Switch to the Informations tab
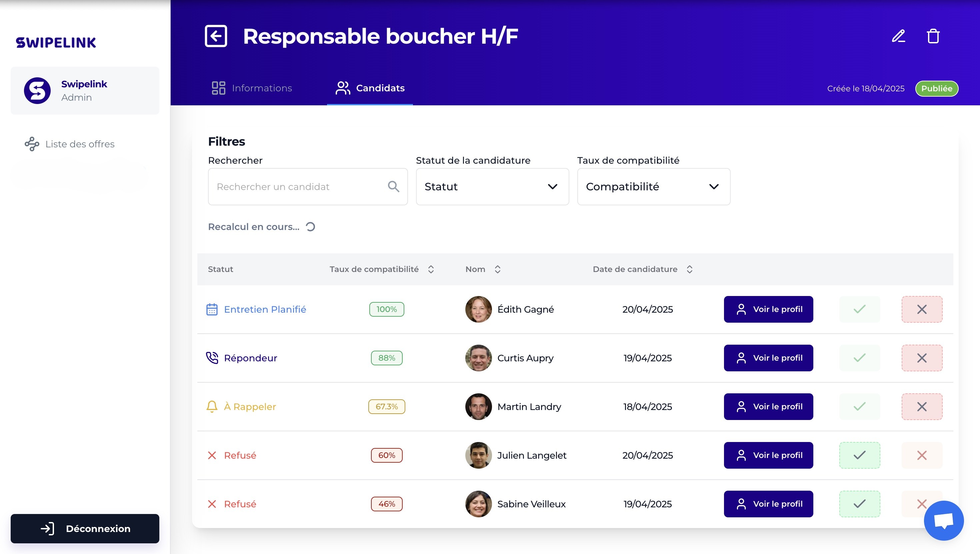This screenshot has height=554, width=980. point(252,88)
